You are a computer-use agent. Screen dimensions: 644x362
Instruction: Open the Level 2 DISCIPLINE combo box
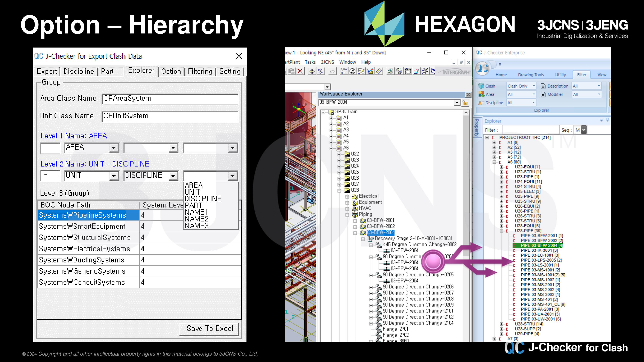tap(173, 176)
